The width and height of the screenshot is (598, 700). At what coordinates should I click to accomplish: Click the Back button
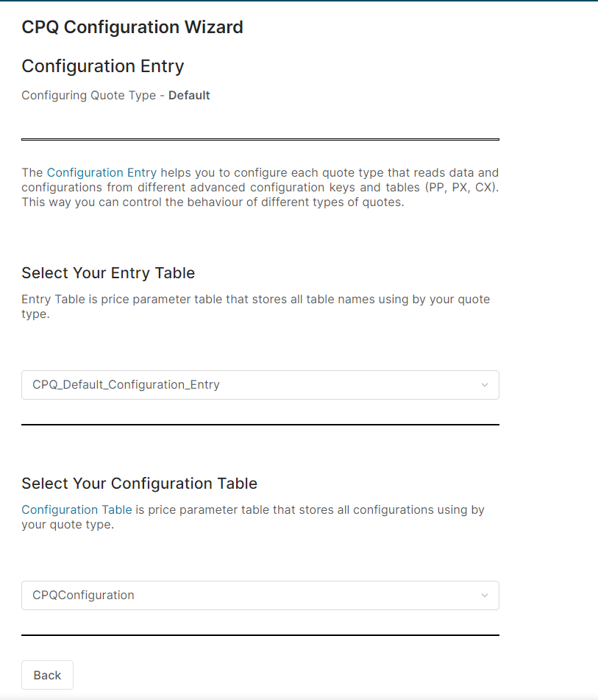click(47, 675)
